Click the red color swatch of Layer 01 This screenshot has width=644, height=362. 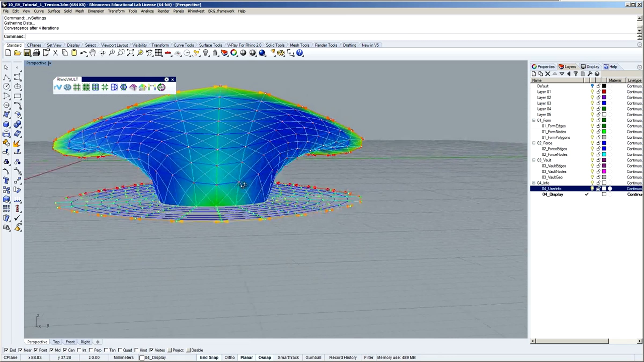(x=604, y=92)
